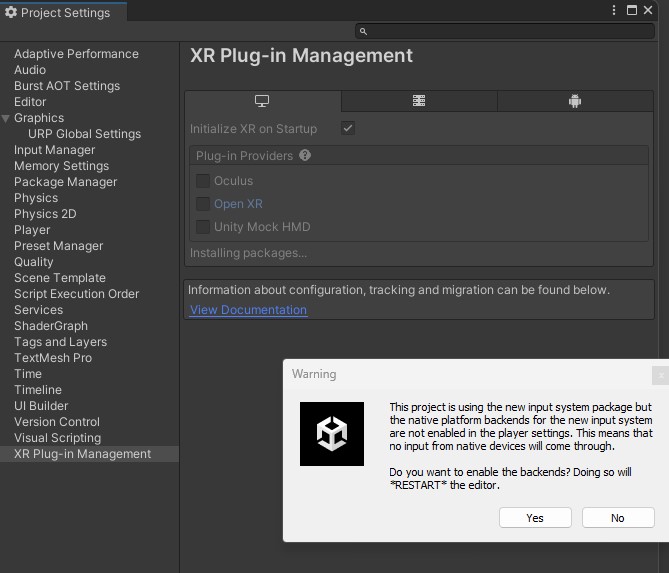Image resolution: width=669 pixels, height=573 pixels.
Task: Open Script Execution Order settings
Action: tap(76, 294)
